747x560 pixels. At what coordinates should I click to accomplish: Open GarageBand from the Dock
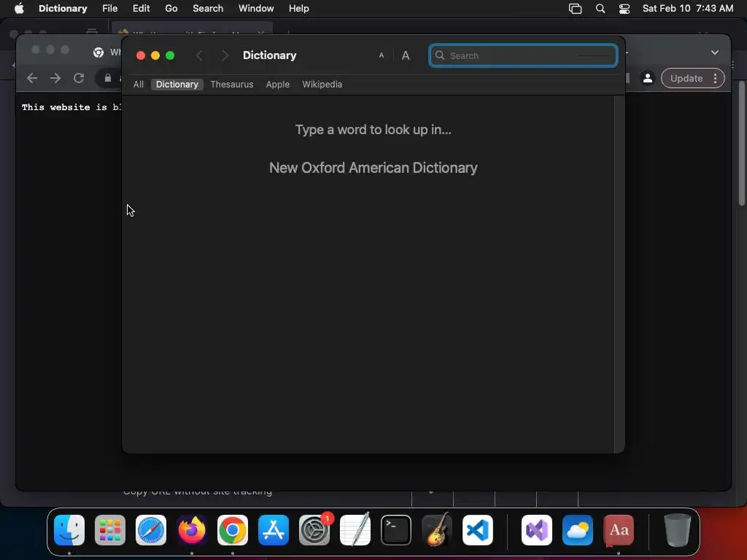coord(437,530)
